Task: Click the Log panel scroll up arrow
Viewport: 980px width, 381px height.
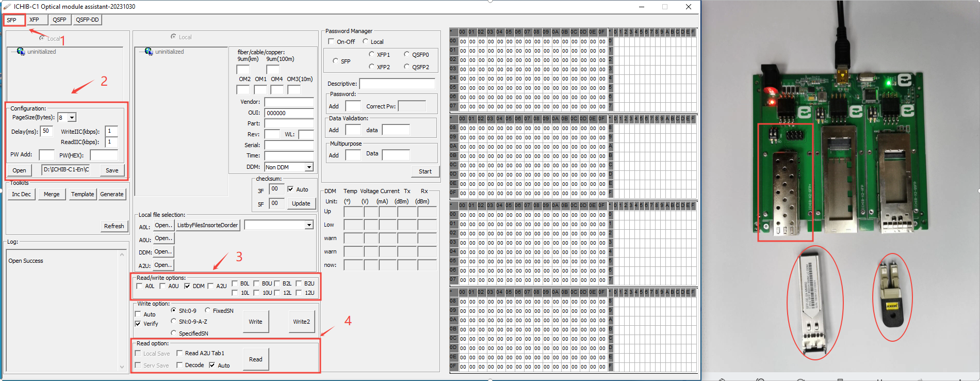Action: tap(122, 255)
